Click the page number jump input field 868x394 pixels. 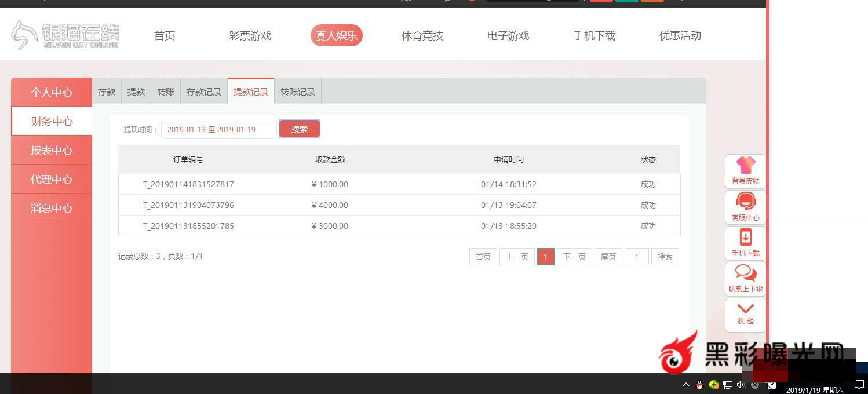(x=636, y=257)
